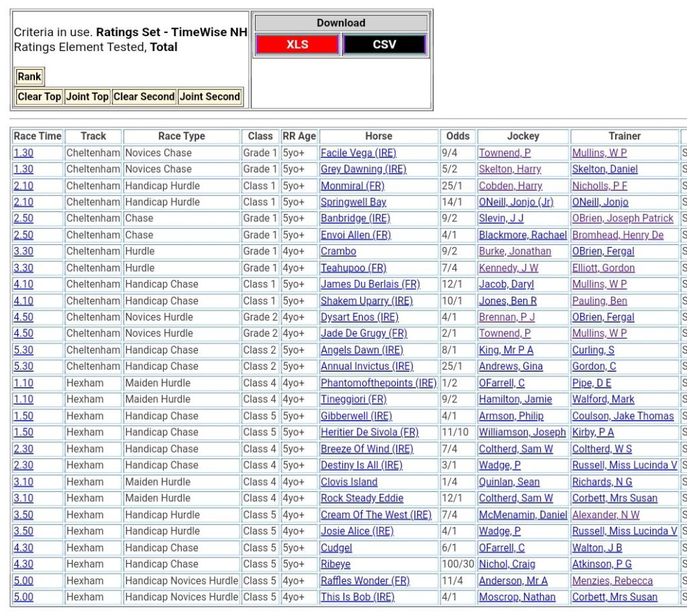
Task: Select the Joint Top filter
Action: coord(87,97)
